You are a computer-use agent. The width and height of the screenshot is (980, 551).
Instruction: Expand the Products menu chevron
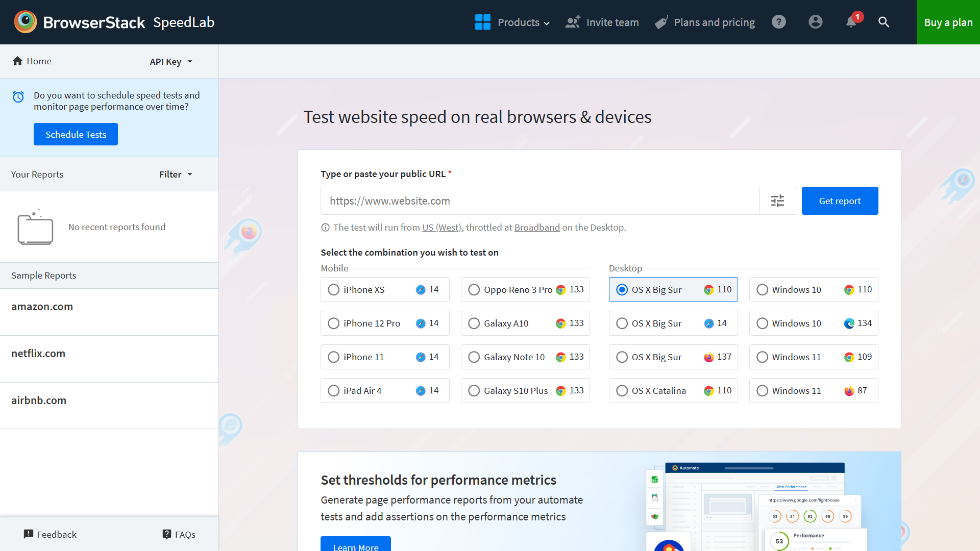pos(547,23)
